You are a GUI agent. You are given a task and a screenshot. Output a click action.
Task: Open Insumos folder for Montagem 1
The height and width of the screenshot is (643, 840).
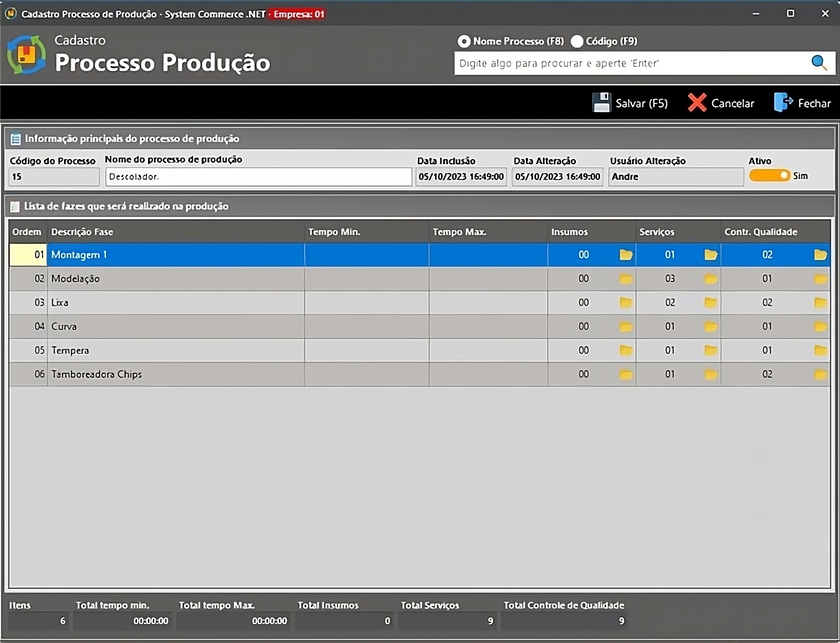click(x=626, y=255)
